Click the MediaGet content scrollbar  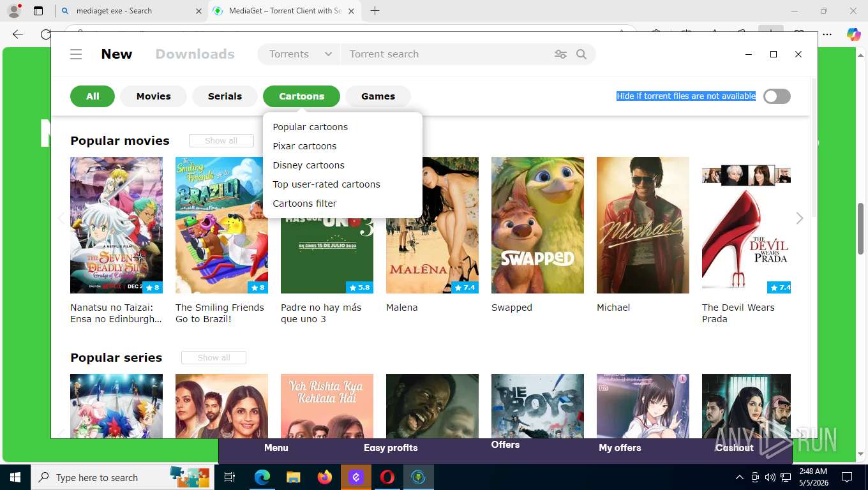click(x=813, y=147)
